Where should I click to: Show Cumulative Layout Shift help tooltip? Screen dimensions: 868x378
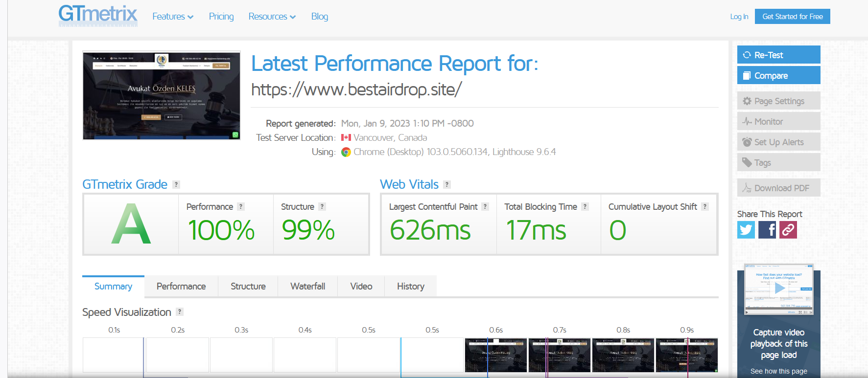(x=705, y=207)
